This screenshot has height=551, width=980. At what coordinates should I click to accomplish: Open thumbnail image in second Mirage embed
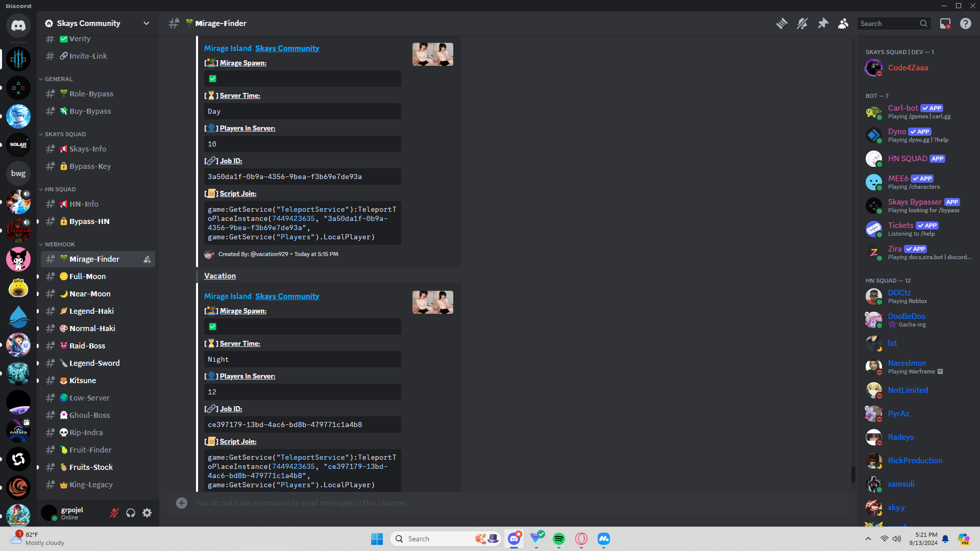pyautogui.click(x=433, y=302)
